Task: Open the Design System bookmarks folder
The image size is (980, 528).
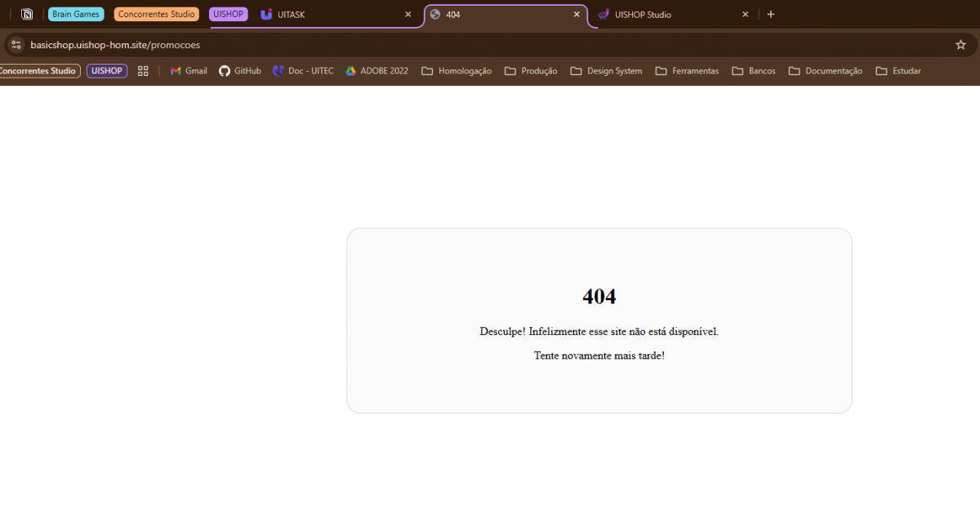Action: pyautogui.click(x=606, y=71)
